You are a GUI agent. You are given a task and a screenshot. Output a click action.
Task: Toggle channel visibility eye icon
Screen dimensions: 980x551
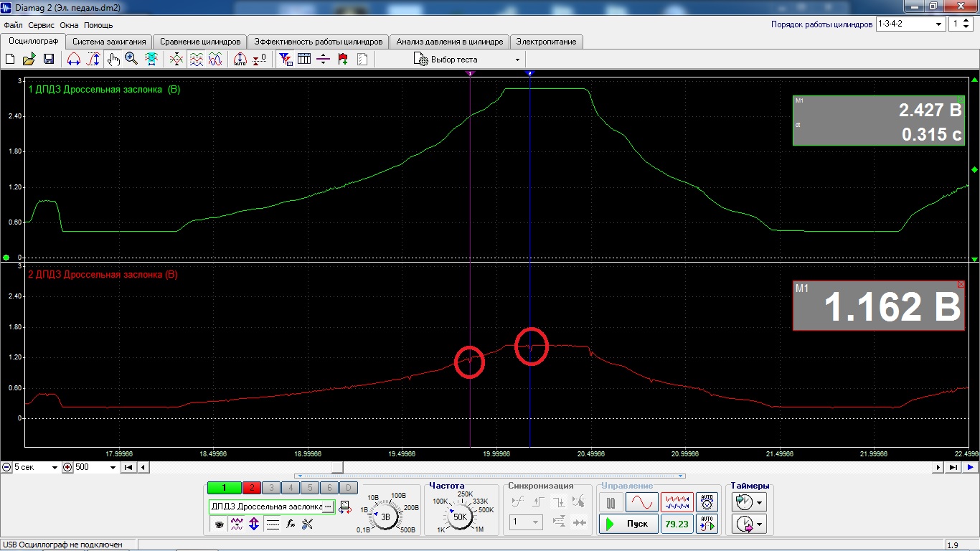coord(220,524)
